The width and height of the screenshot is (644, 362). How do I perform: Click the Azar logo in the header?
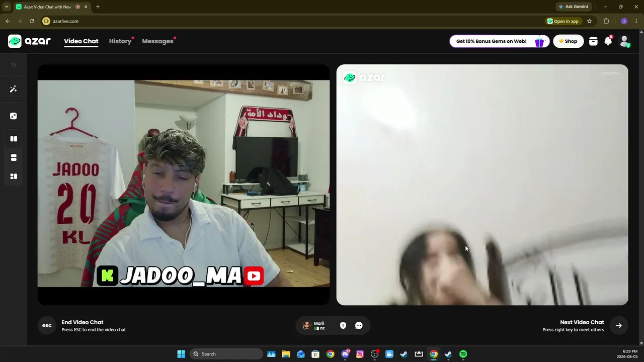coord(29,41)
